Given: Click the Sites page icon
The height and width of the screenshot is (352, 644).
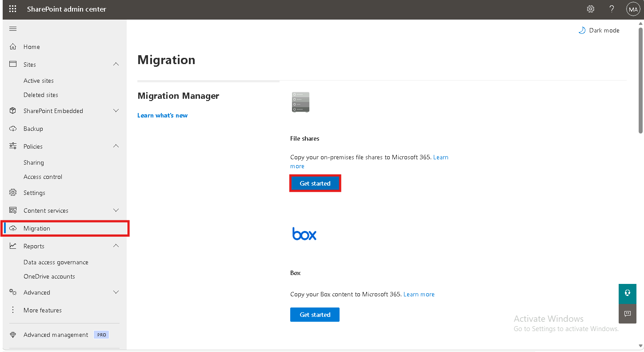Looking at the screenshot, I should (13, 65).
